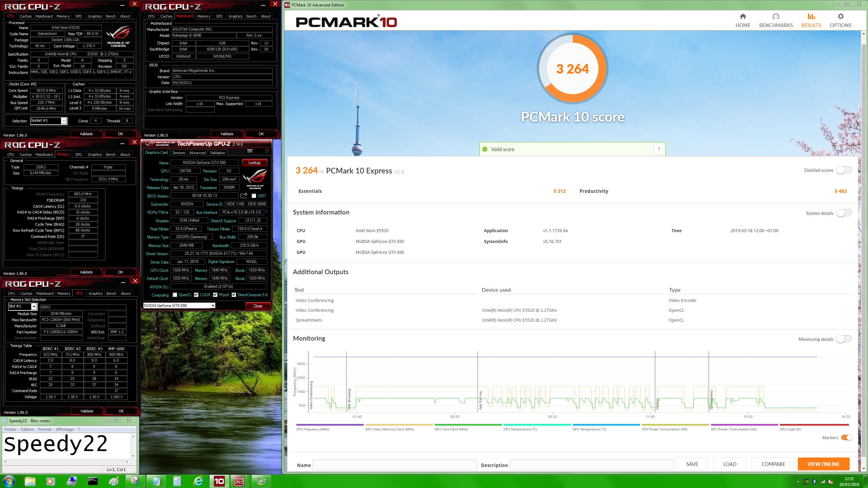Expand the GeForce GTX 690 GPU dropdown
Viewport: 868px width, 488px height.
(x=213, y=306)
